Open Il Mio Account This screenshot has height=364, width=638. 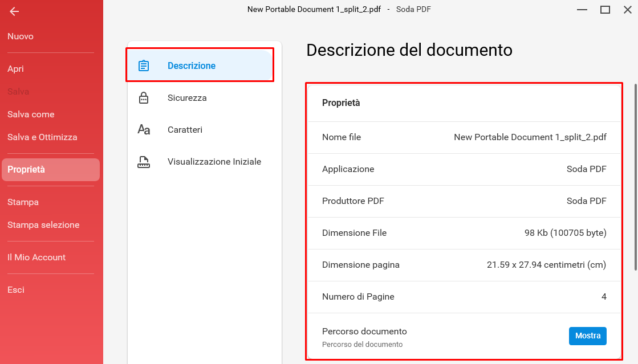click(36, 257)
